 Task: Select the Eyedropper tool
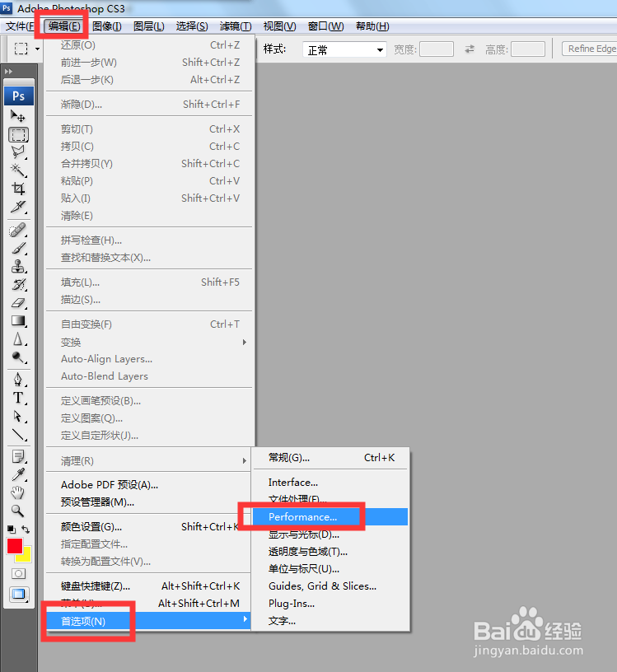pos(18,475)
